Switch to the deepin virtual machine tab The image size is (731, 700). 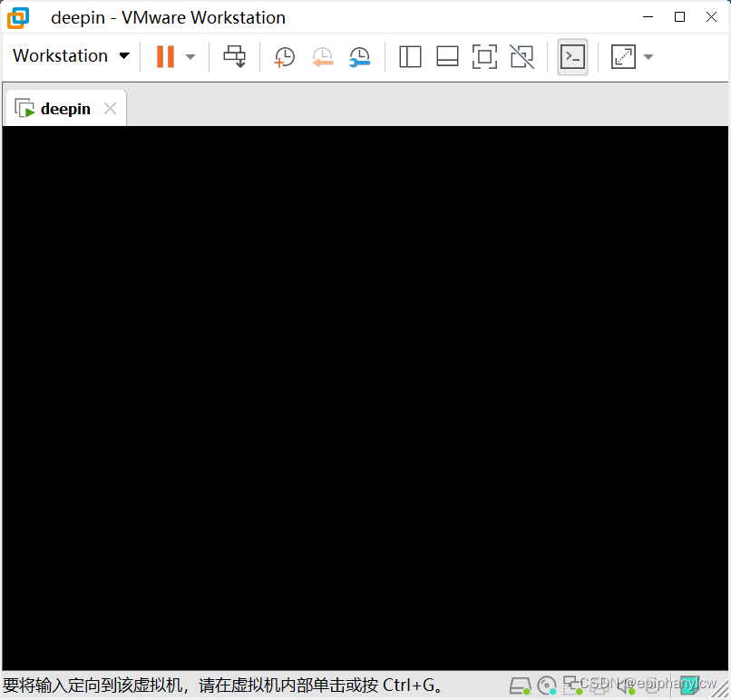62,107
